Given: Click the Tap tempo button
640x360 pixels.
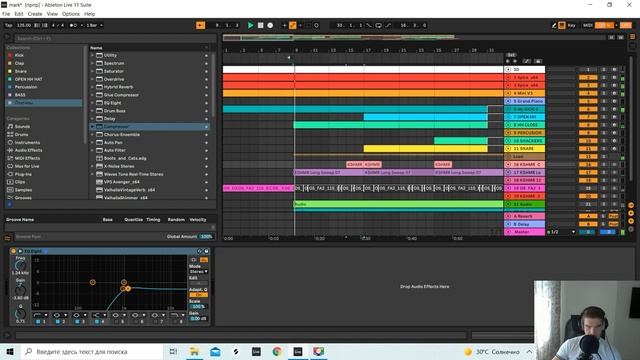Looking at the screenshot, I should pyautogui.click(x=9, y=25).
